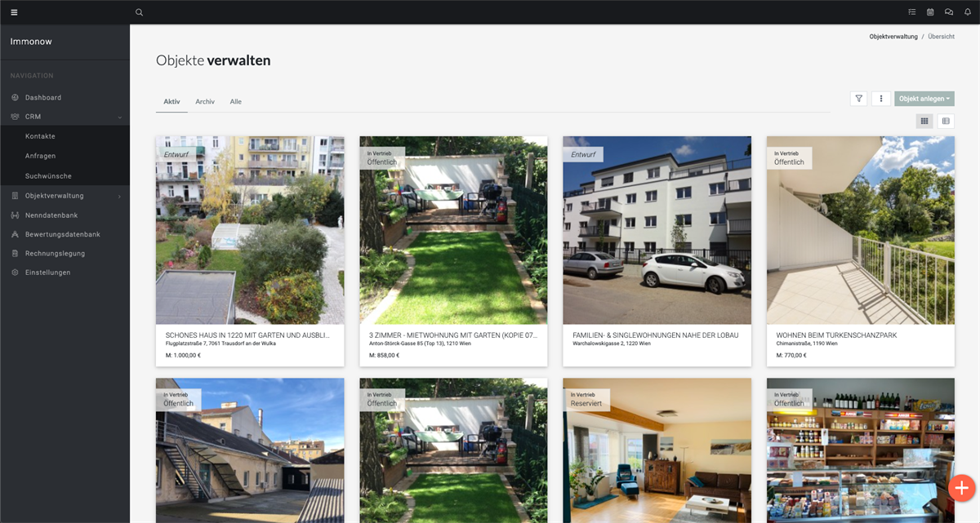Click the address "Anton-Störck-Gasse 85 (Top 13), 1210 Wien"
Viewport: 980px width, 523px height.
pyautogui.click(x=420, y=344)
